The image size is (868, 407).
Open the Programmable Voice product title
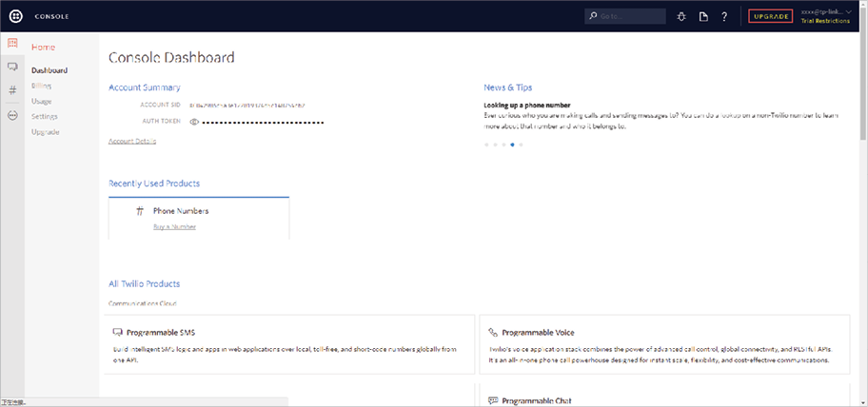pos(538,332)
